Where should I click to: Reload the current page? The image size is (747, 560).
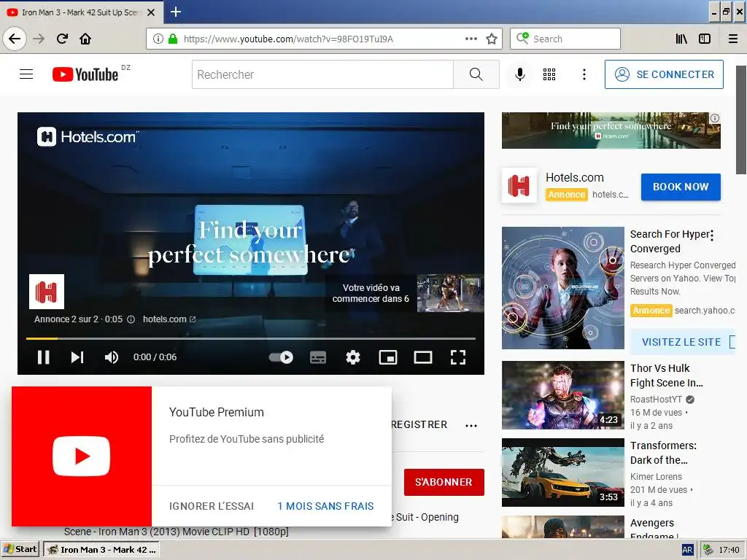coord(63,39)
